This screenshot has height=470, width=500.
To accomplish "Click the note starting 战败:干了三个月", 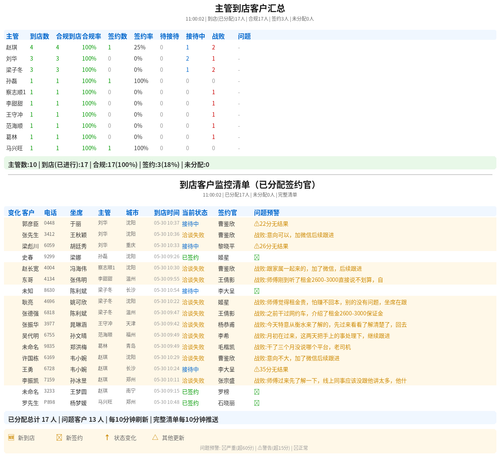I will coord(302,347).
